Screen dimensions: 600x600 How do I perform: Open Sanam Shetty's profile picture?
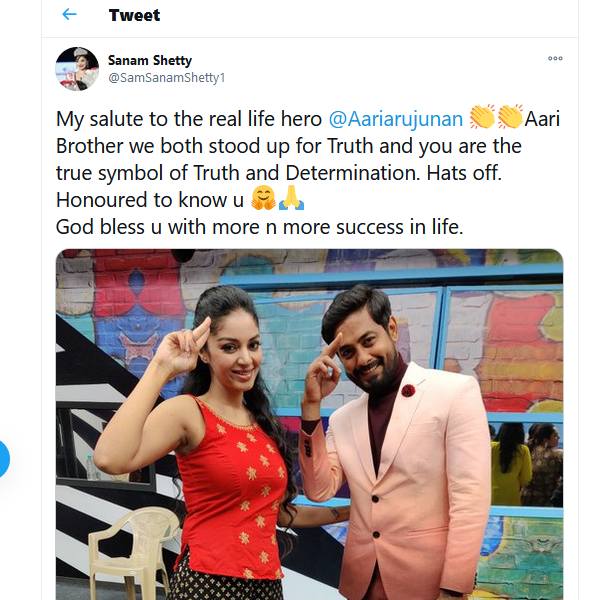[x=77, y=69]
